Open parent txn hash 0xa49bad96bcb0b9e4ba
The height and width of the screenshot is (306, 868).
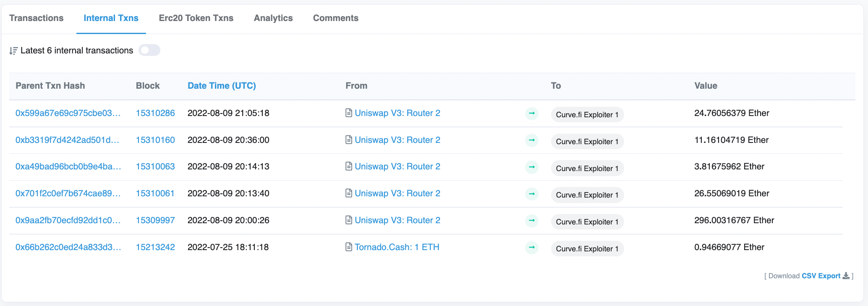[x=68, y=166]
